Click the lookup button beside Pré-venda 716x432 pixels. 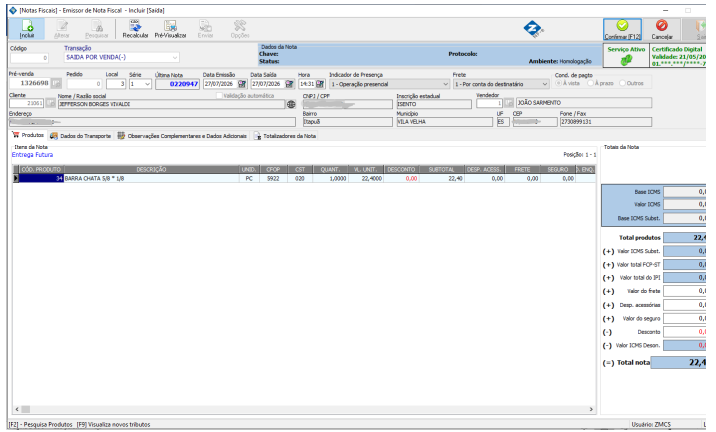click(x=56, y=83)
